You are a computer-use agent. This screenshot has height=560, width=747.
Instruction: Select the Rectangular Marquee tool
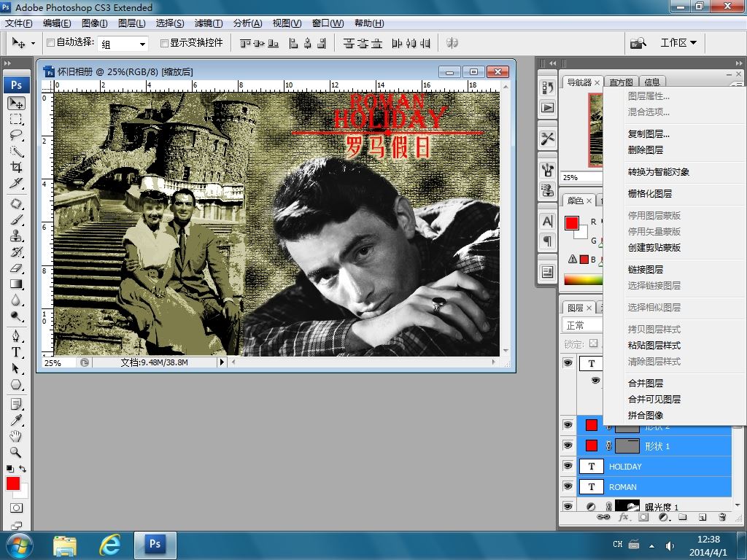pos(16,119)
